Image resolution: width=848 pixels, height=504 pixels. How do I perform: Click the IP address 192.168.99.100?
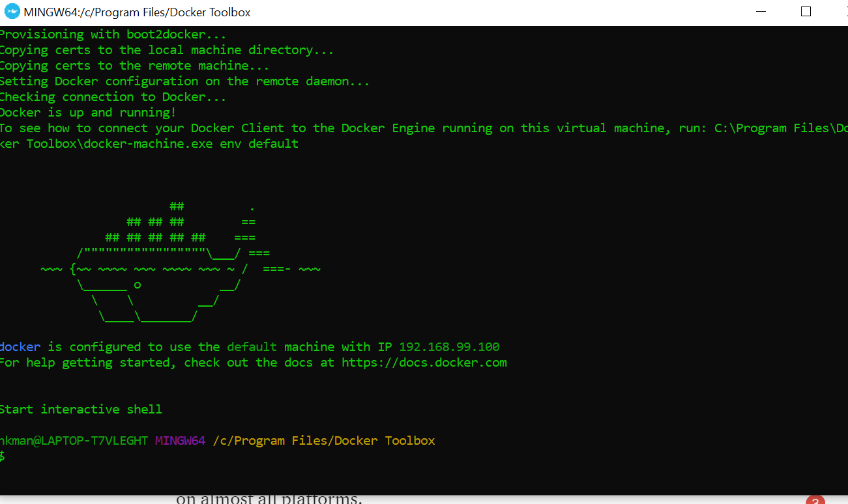click(x=449, y=347)
